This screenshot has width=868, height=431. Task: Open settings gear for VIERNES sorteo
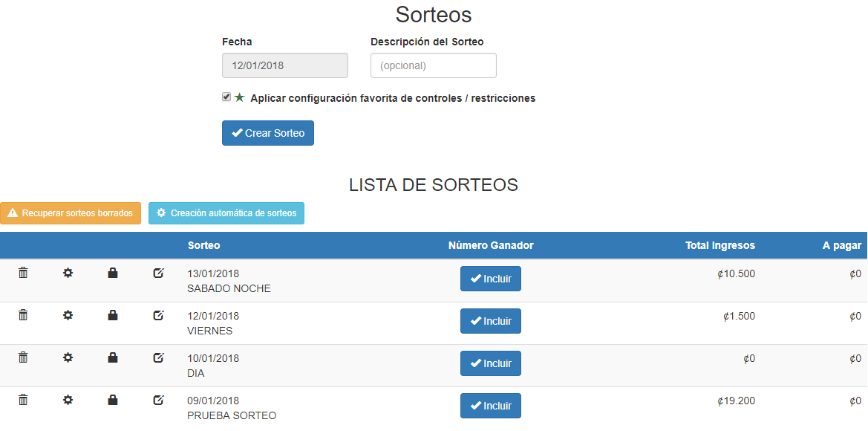(68, 315)
